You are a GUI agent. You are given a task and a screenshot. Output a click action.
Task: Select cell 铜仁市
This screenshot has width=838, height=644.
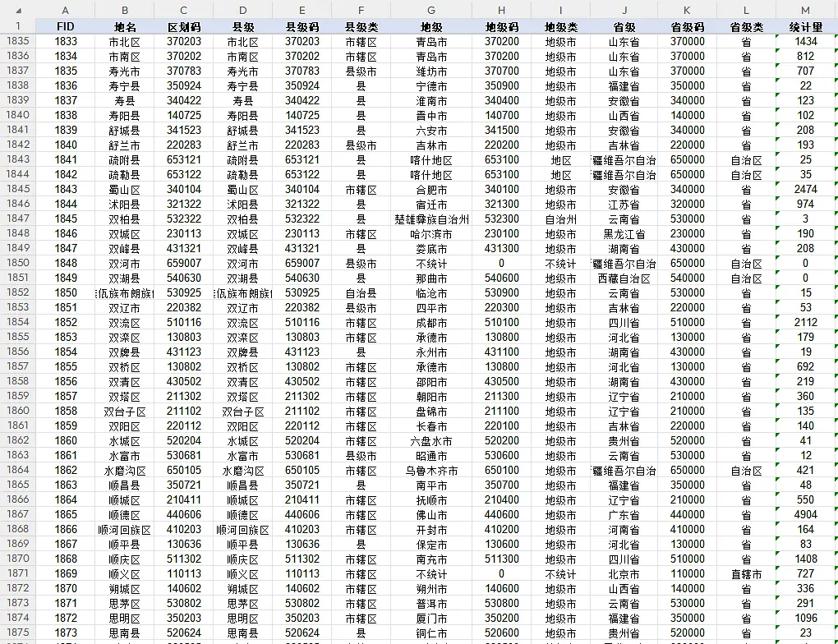tap(431, 633)
